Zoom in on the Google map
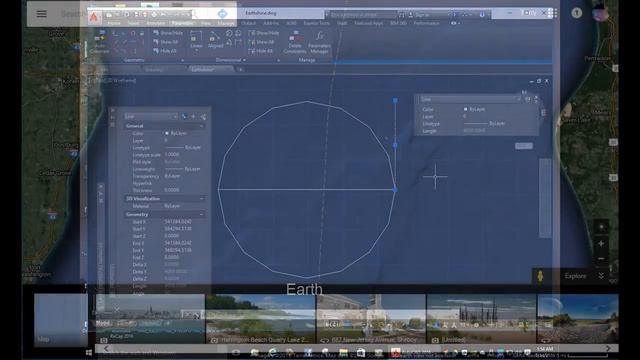 601,244
